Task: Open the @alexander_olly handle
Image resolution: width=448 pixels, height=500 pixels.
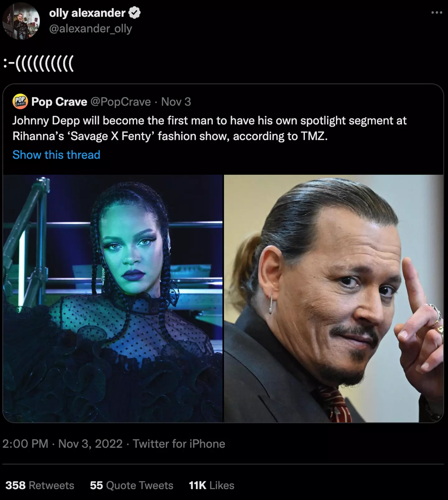Action: coord(91,29)
